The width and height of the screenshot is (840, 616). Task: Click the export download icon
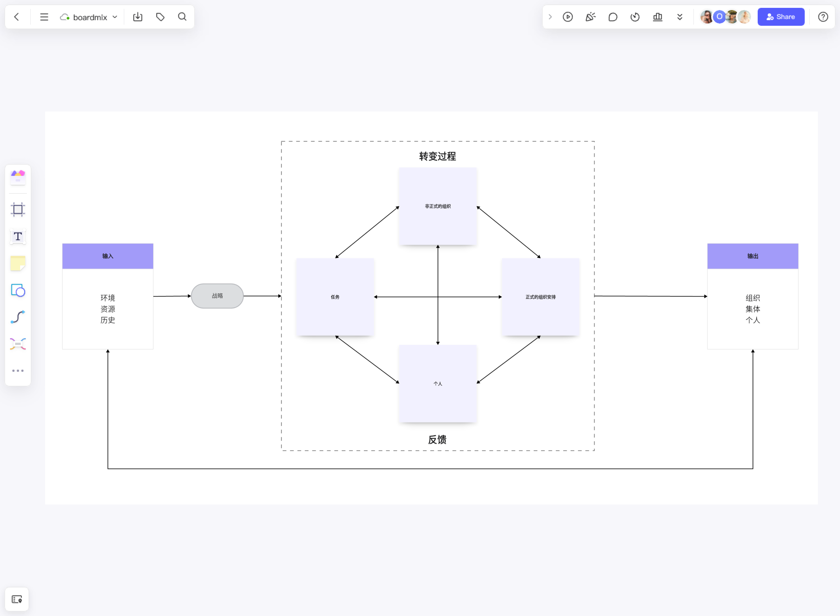coord(137,17)
